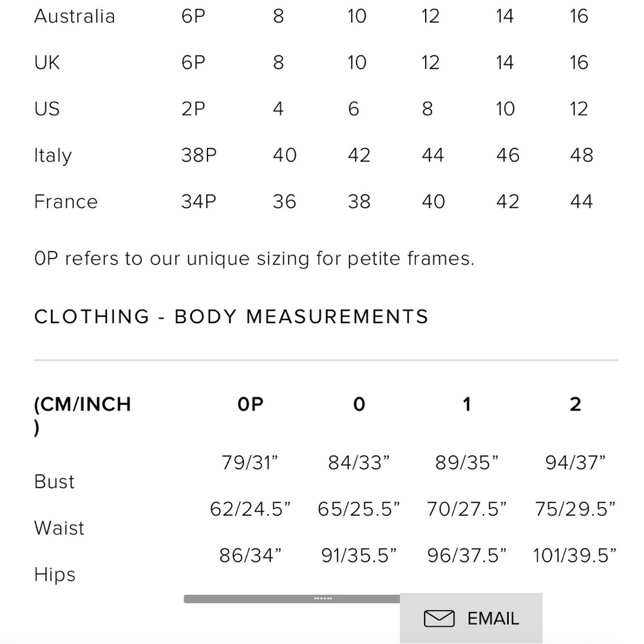
Task: Select the size 2 column header
Action: pos(575,404)
